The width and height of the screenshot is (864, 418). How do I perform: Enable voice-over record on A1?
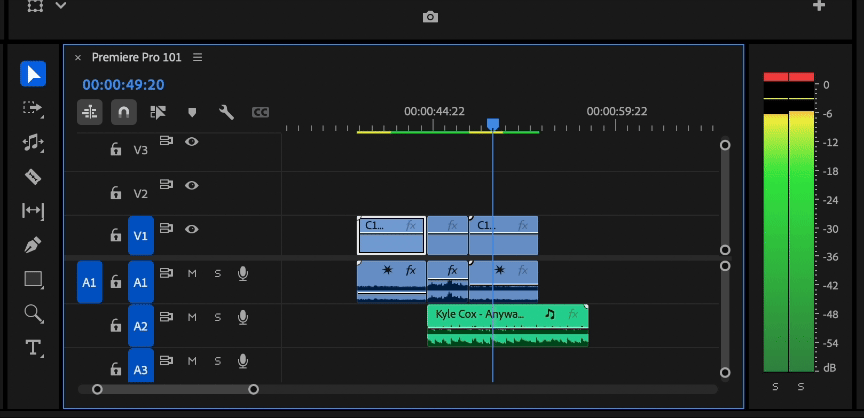242,273
